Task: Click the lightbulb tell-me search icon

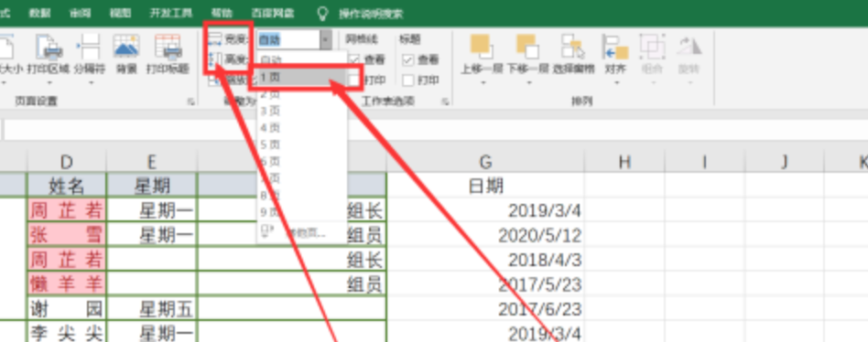Action: (x=322, y=14)
